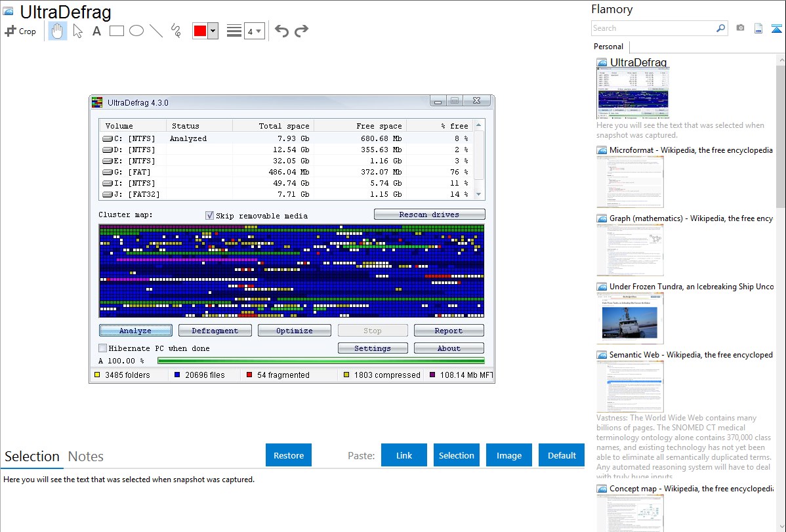Click the Report button
The image size is (786, 532).
pyautogui.click(x=449, y=331)
